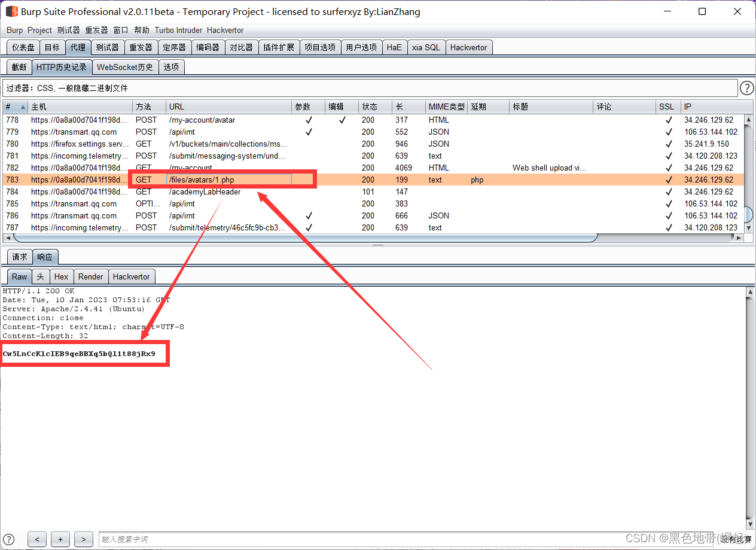Click the response body secret string
Screen dimensions: 756x550
(79, 354)
